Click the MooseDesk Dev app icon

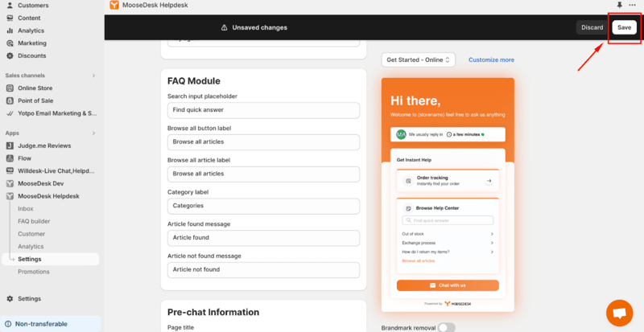tap(10, 183)
